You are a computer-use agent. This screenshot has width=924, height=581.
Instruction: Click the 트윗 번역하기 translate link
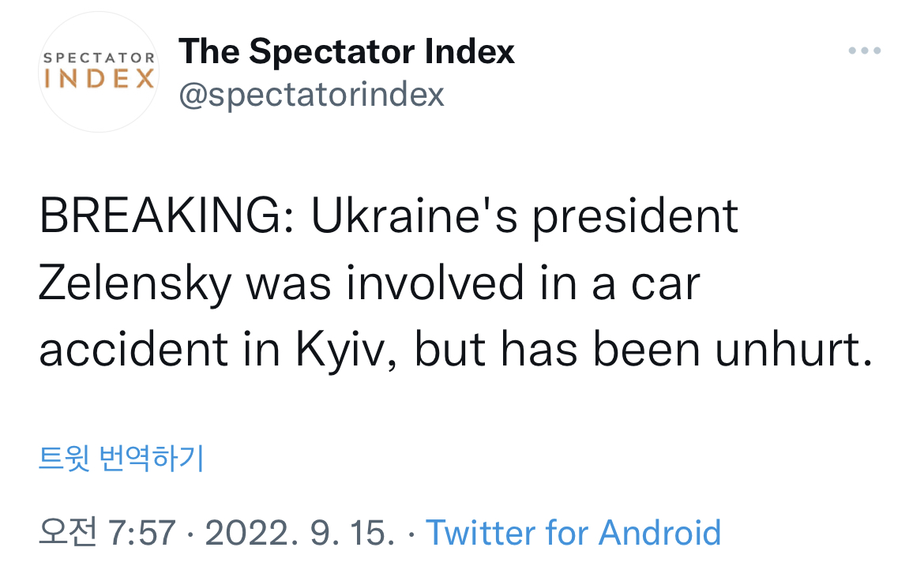(x=122, y=458)
